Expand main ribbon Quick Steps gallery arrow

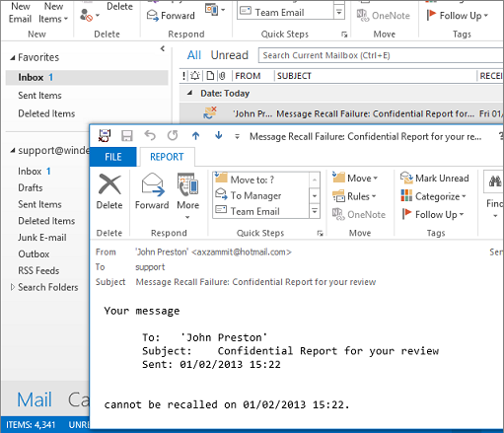(339, 13)
